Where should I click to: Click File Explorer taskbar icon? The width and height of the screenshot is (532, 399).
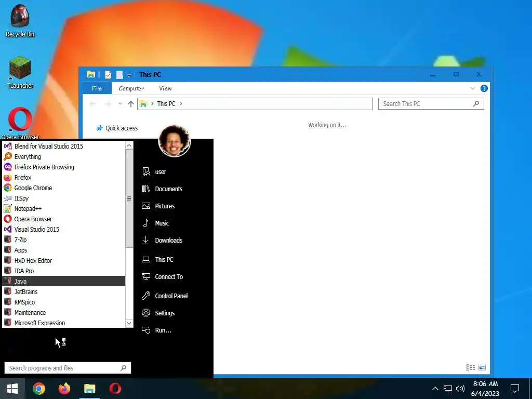click(90, 389)
